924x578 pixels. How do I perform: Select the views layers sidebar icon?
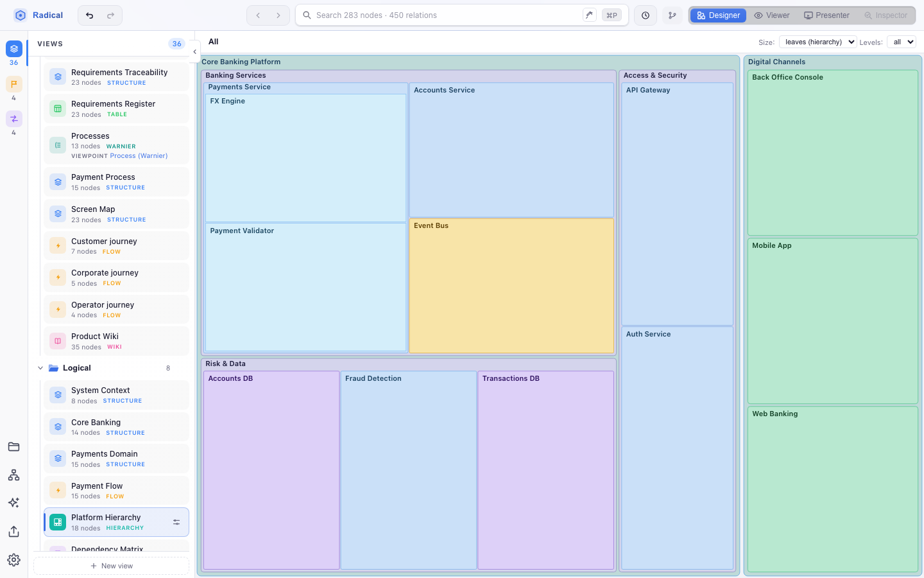(14, 49)
